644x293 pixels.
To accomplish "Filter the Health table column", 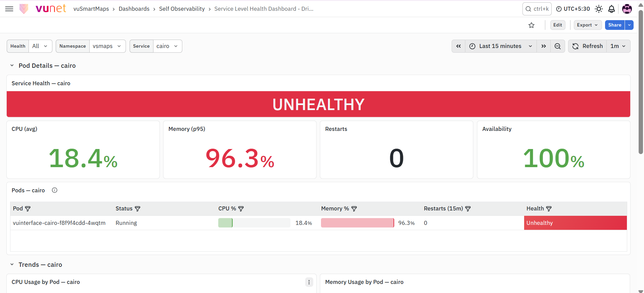I will coord(549,209).
